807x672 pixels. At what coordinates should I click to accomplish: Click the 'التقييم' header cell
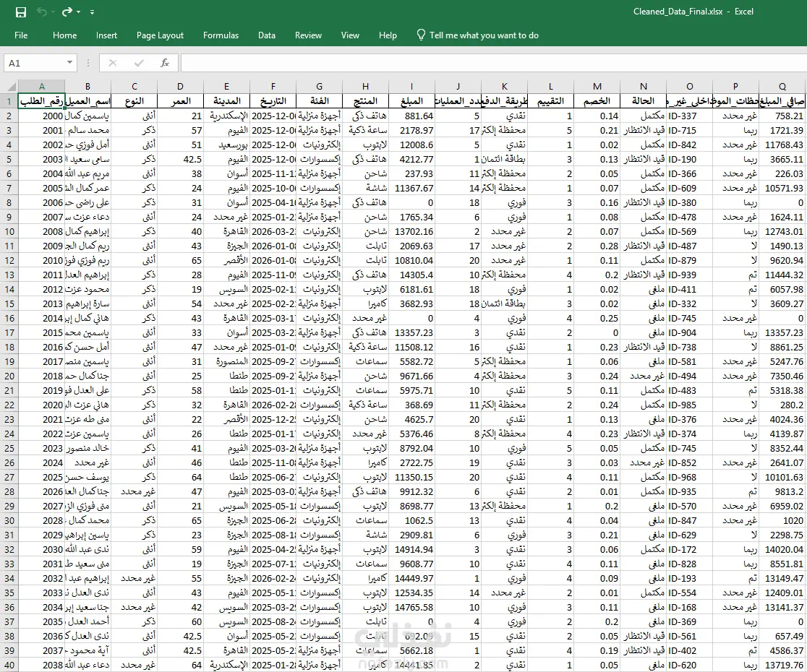(551, 101)
